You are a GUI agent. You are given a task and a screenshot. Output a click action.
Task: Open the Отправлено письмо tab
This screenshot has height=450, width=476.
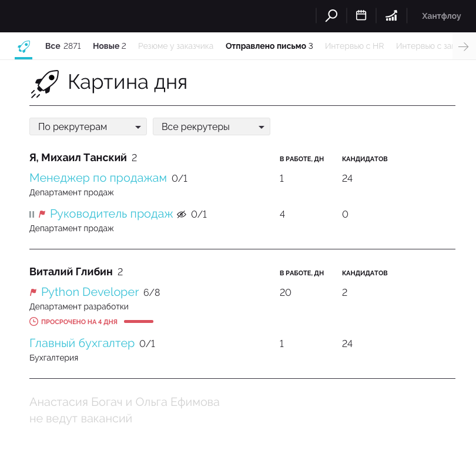266,45
